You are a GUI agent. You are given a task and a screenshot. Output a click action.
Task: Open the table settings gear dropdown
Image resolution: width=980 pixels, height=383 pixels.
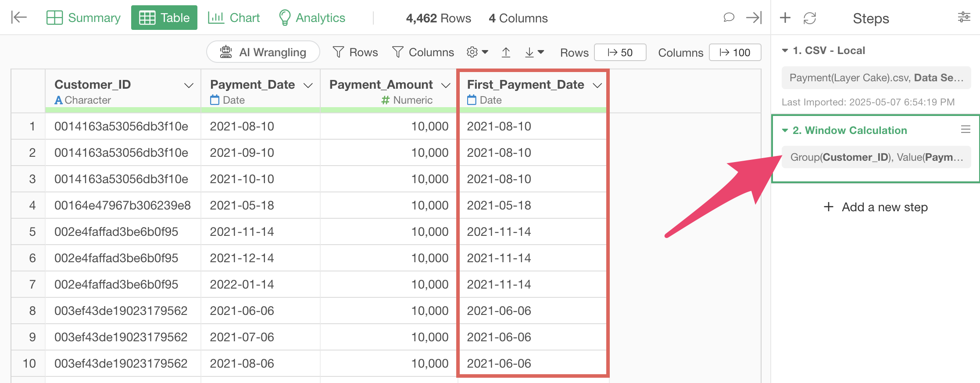[x=477, y=52]
